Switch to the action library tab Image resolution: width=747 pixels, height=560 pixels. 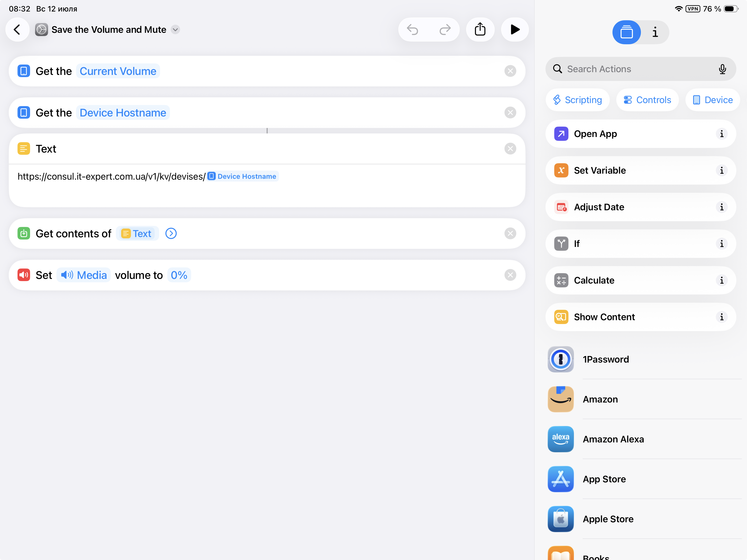(x=626, y=33)
